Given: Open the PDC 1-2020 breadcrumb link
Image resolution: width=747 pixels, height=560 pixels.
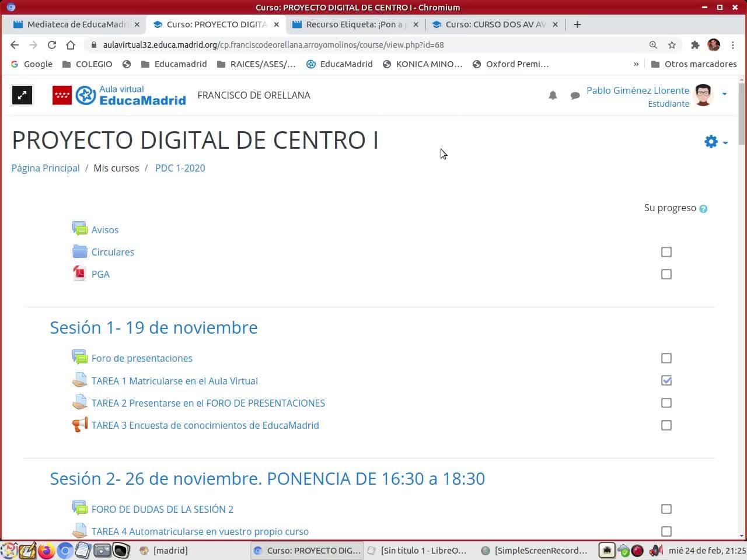Looking at the screenshot, I should click(x=180, y=168).
